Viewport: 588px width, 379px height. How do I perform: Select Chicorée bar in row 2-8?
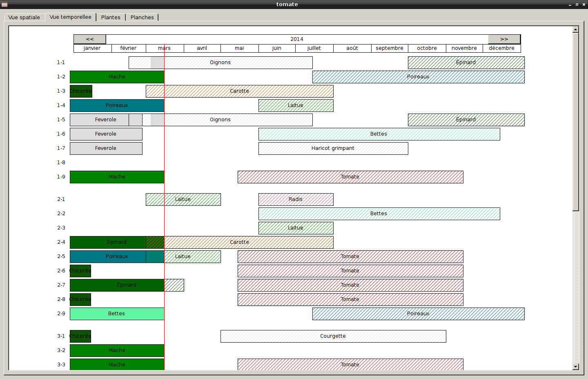tap(80, 299)
